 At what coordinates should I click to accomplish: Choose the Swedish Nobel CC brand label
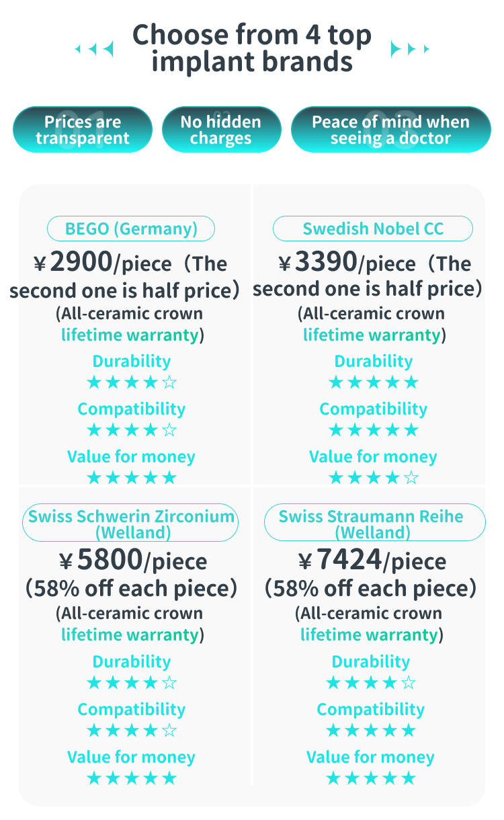373,229
